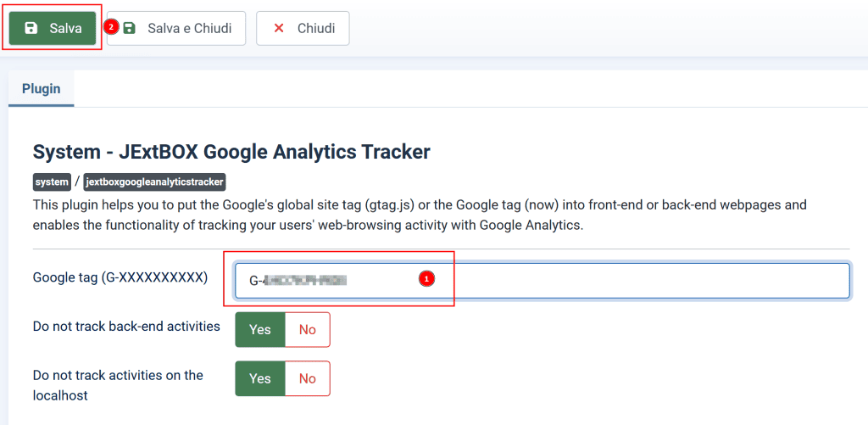
Task: Choose Salva e Chiudi to save and close
Action: [x=176, y=28]
